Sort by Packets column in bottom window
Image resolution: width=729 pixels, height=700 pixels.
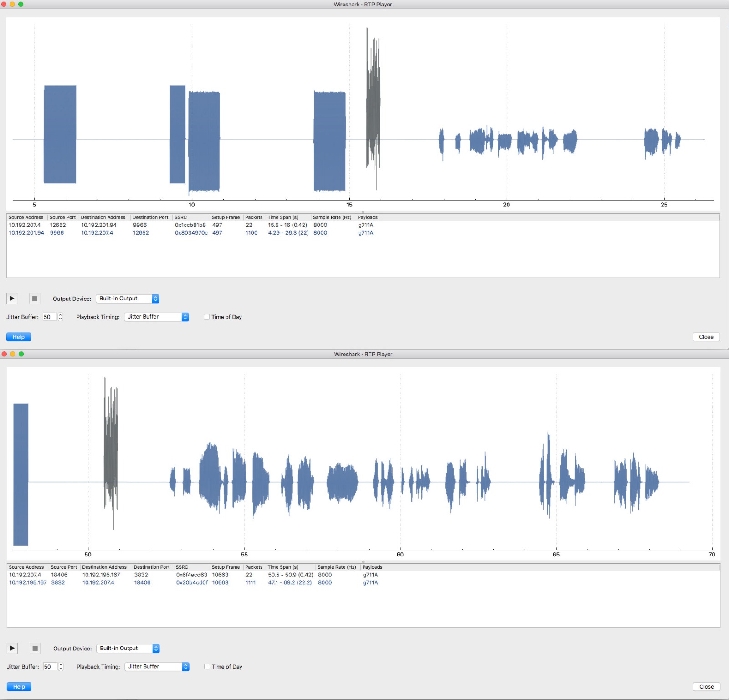coord(254,567)
